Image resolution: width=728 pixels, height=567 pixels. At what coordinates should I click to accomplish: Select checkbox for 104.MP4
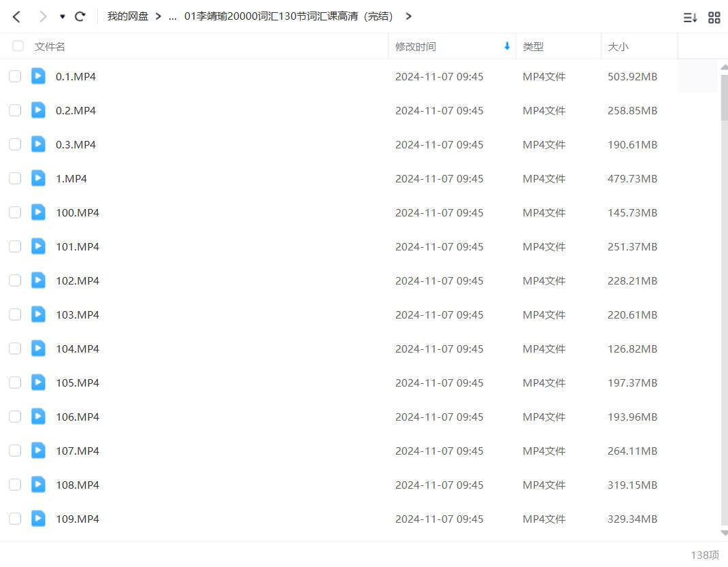tap(15, 349)
